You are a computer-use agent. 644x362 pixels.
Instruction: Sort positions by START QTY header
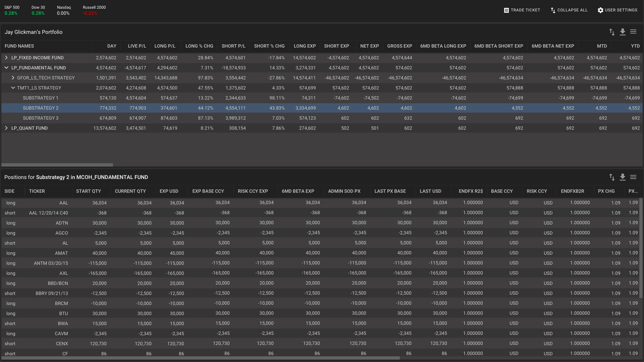click(x=88, y=191)
